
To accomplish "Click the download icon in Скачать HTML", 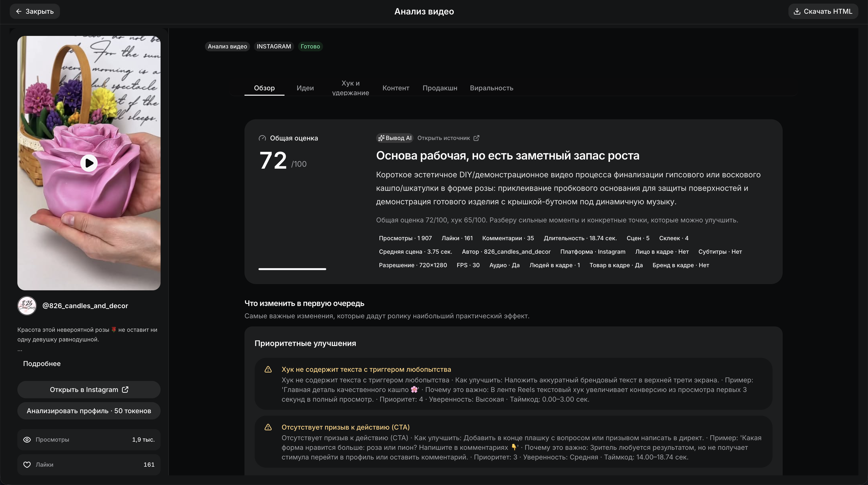I will [797, 12].
